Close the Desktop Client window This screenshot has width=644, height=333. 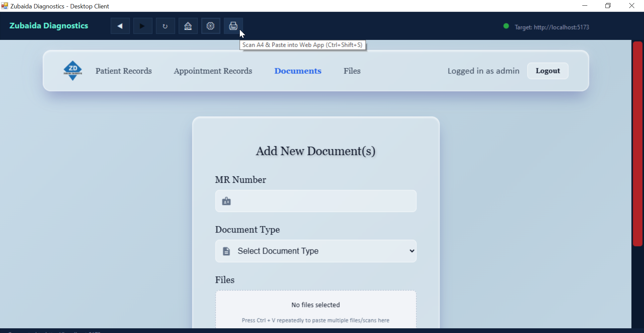(632, 6)
